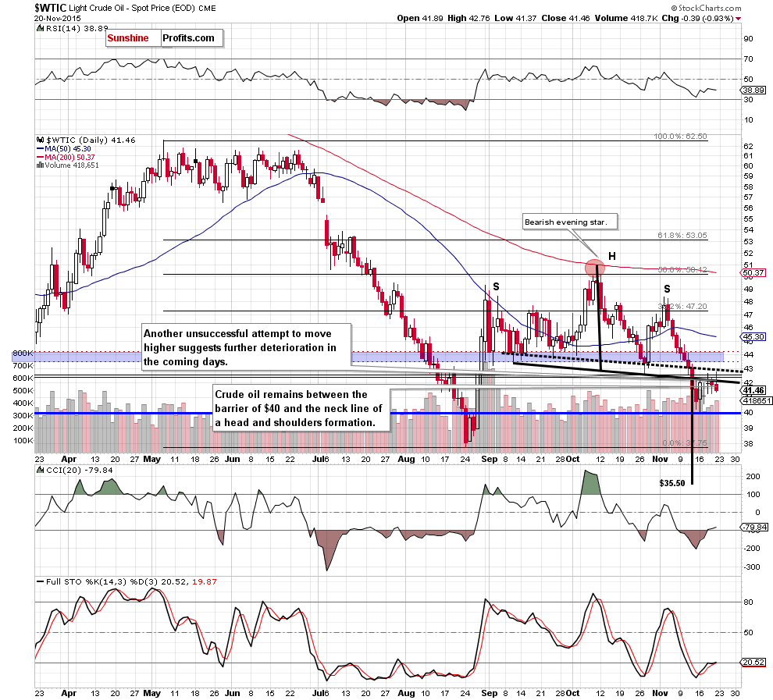The width and height of the screenshot is (773, 700).
Task: Click the $WTIC (Daily) 41.46 legend label
Action: [x=86, y=140]
